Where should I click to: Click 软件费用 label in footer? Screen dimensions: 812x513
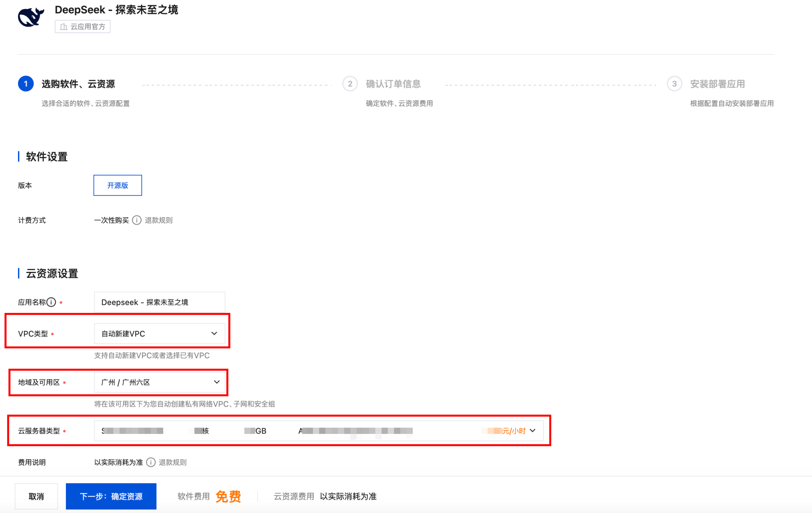pyautogui.click(x=193, y=496)
